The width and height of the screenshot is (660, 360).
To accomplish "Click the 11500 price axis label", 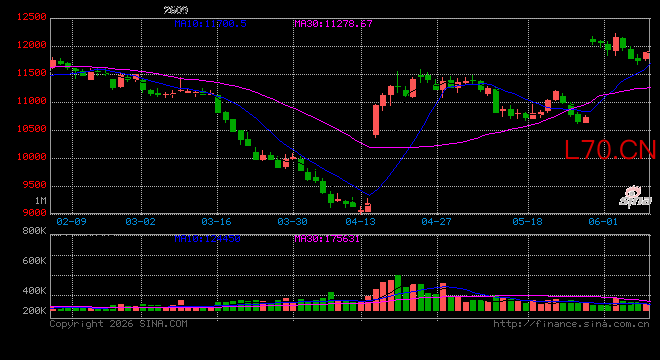I will tap(32, 73).
